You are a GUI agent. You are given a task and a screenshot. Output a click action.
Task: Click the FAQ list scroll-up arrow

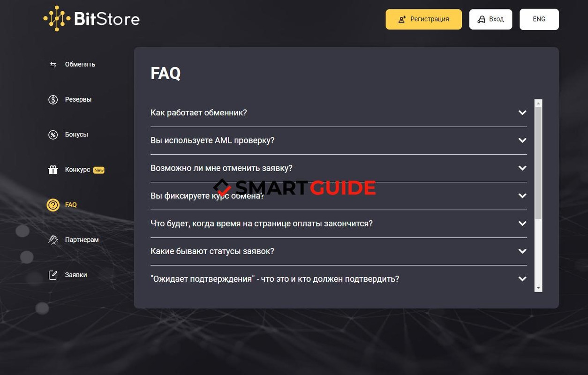click(538, 103)
